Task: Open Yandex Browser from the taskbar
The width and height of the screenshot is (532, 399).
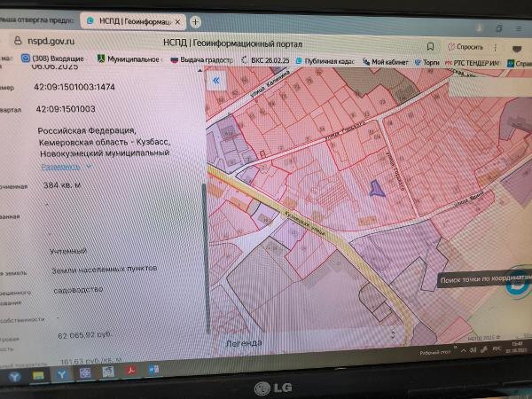Action: coord(62,374)
